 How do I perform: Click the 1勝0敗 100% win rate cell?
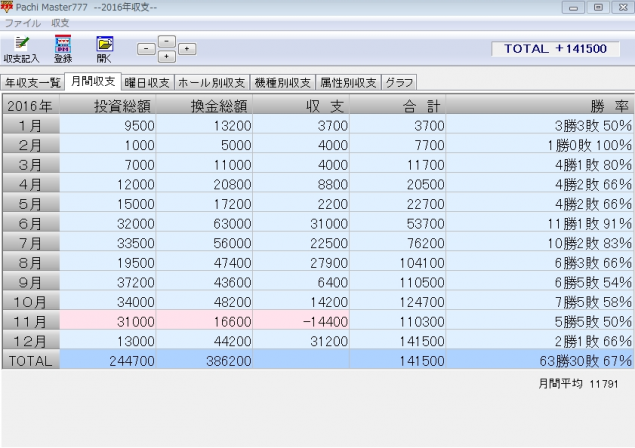(539, 145)
